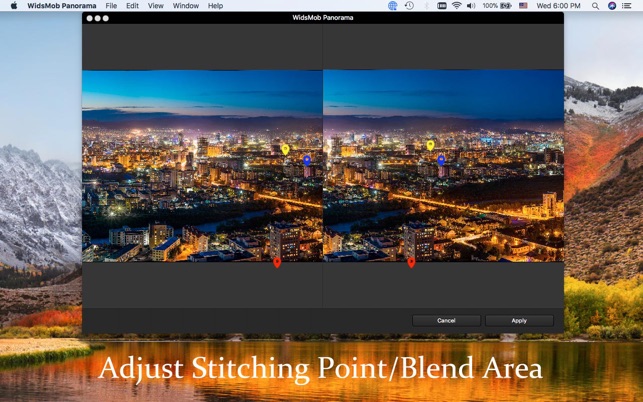Open the View menu
Screen dimensions: 643x402
[x=155, y=6]
